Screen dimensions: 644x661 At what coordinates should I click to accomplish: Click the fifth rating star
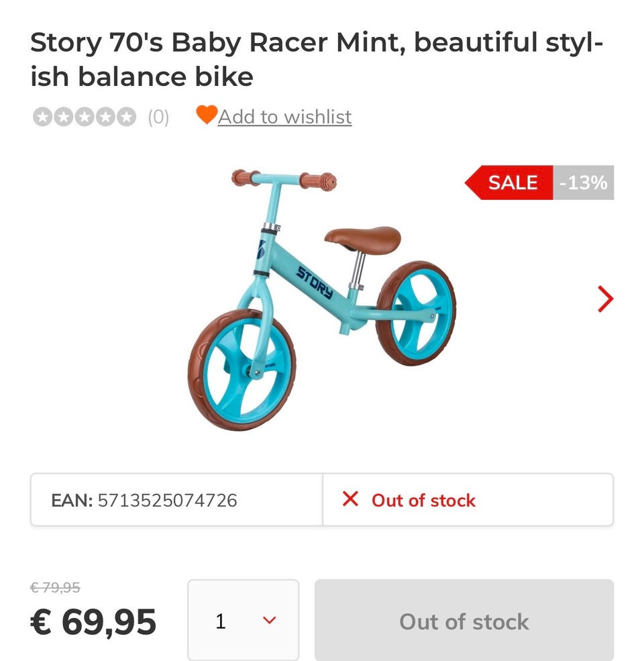pyautogui.click(x=125, y=117)
